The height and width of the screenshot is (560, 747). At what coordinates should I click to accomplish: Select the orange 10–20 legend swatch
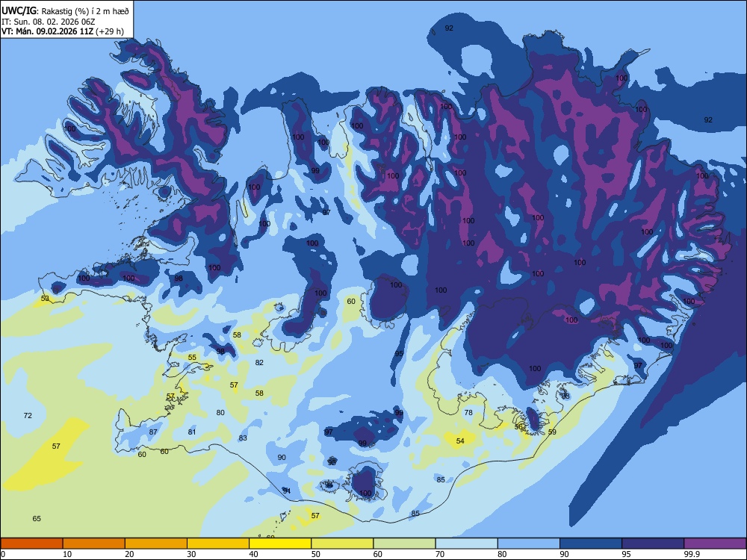click(94, 544)
